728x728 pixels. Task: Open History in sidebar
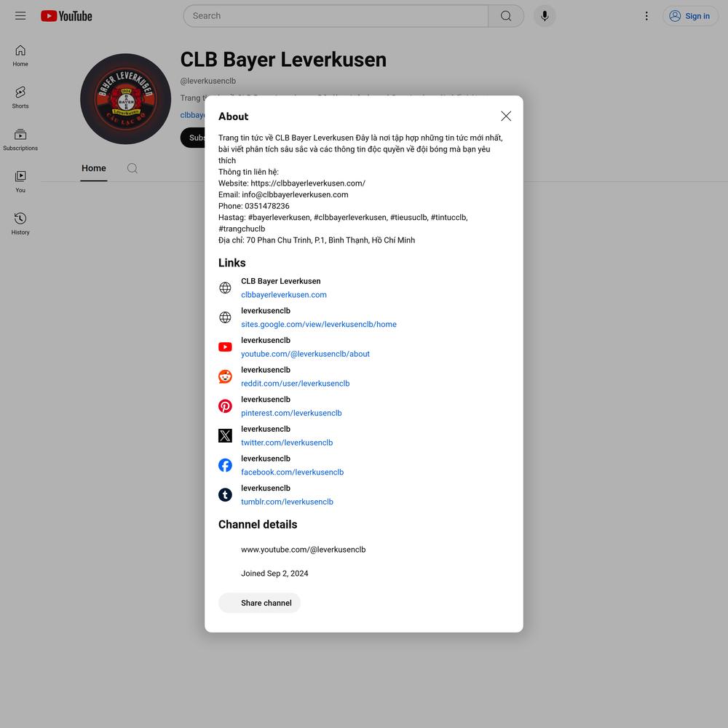(20, 223)
